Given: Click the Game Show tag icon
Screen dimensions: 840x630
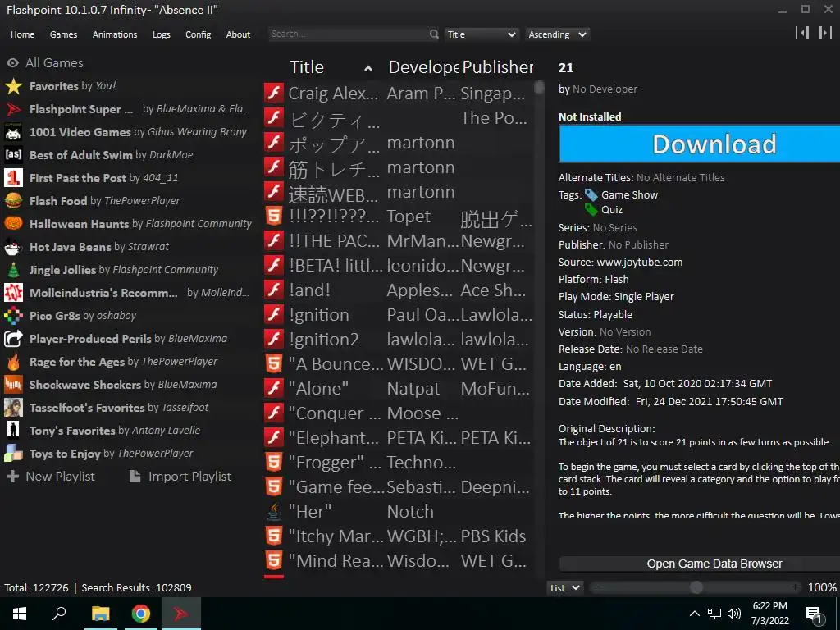Looking at the screenshot, I should pyautogui.click(x=591, y=195).
